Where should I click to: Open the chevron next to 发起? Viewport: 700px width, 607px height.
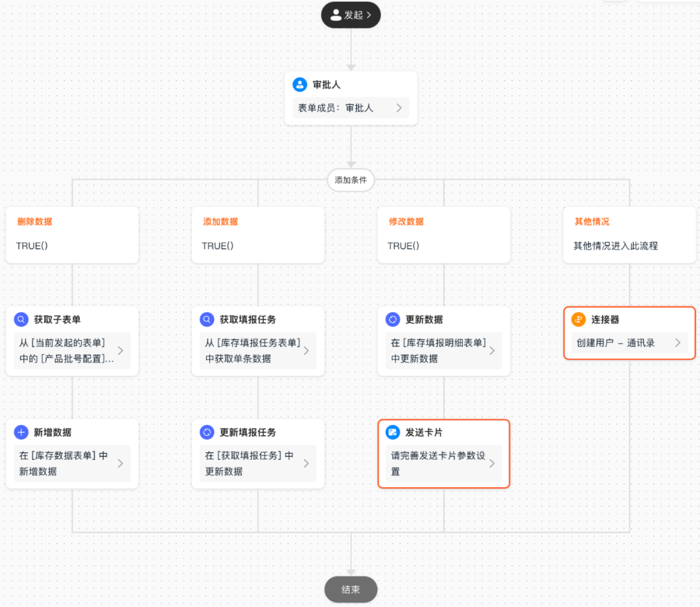[x=369, y=15]
